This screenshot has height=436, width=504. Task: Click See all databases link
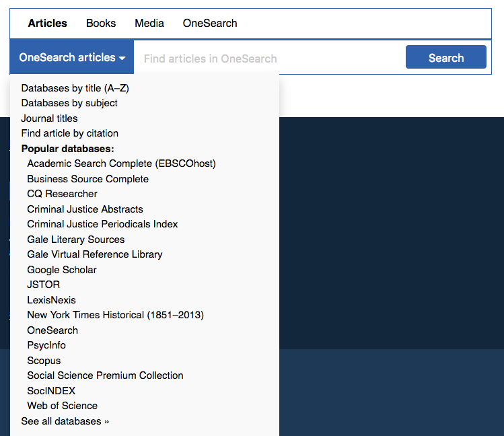coord(65,421)
